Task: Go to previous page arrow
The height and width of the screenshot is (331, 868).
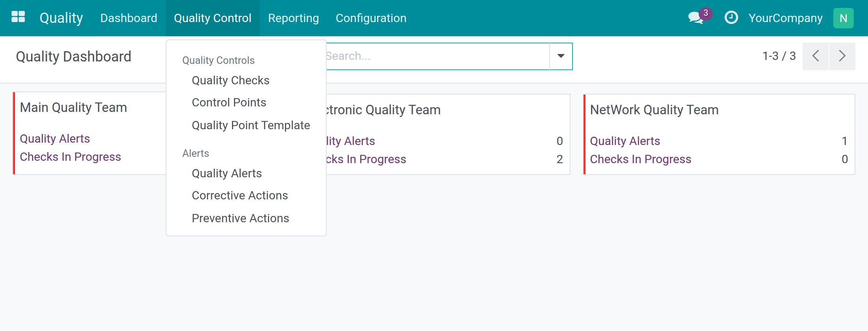Action: pos(816,56)
